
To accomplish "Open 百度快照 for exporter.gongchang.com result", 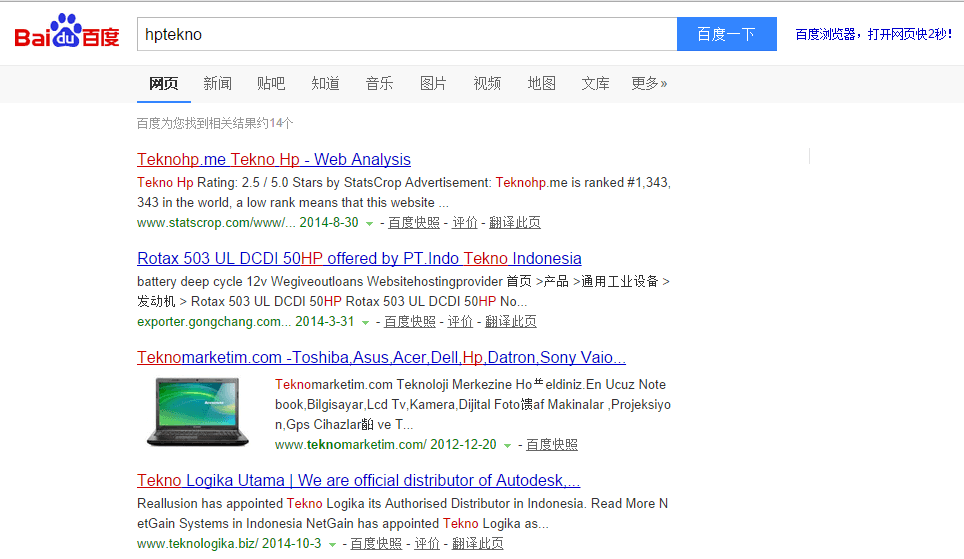I will (409, 322).
